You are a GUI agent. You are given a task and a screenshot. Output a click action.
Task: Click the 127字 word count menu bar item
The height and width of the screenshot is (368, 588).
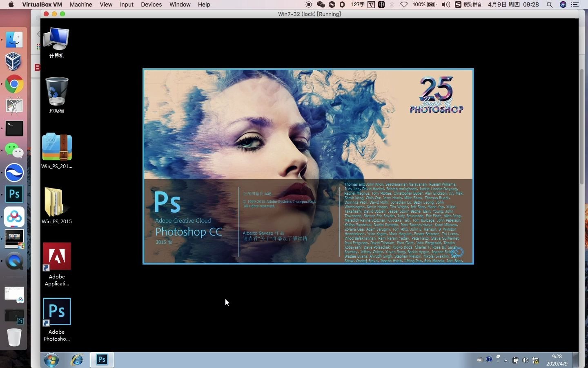tap(358, 4)
